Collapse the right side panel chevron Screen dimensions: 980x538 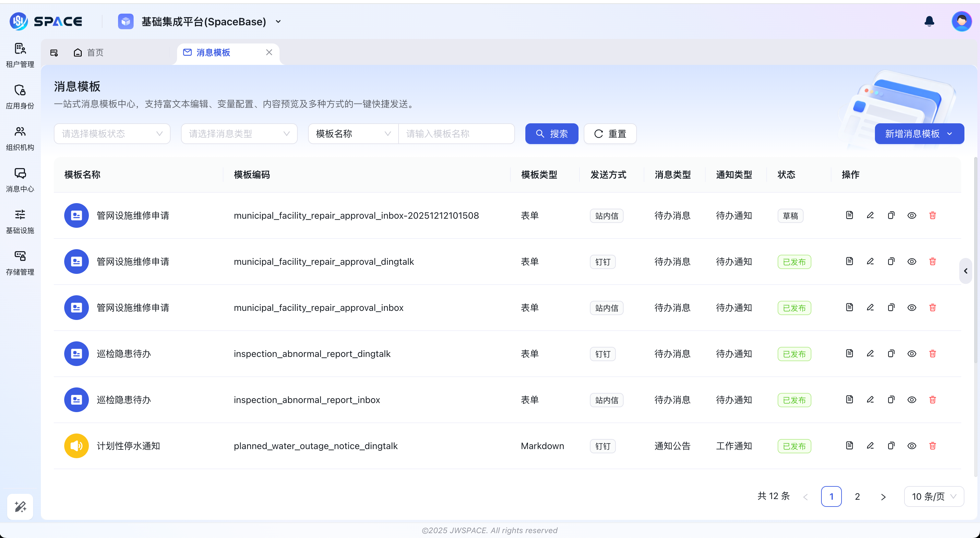point(965,271)
